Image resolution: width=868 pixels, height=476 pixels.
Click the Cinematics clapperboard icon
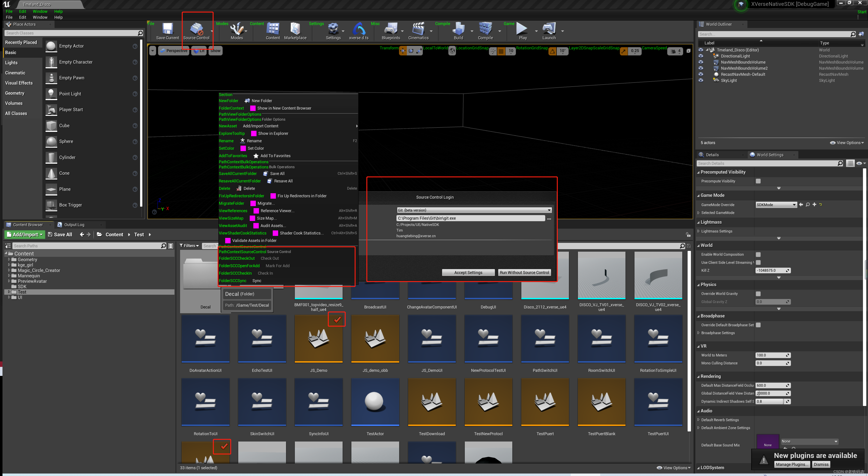pyautogui.click(x=418, y=29)
